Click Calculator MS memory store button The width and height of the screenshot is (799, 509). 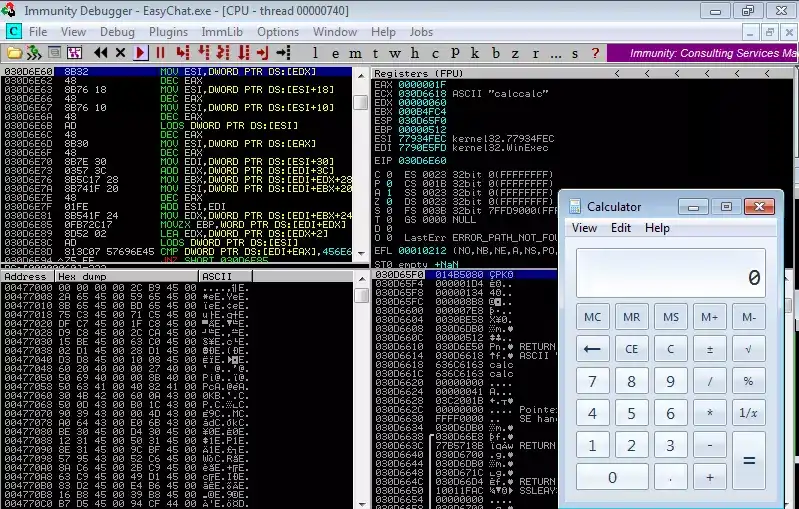(671, 317)
